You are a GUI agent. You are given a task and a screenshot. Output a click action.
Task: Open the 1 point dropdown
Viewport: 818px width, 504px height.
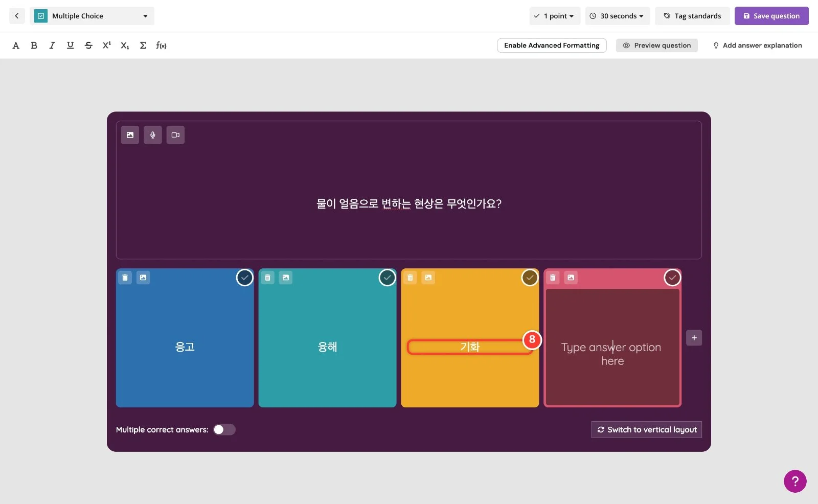click(x=555, y=16)
